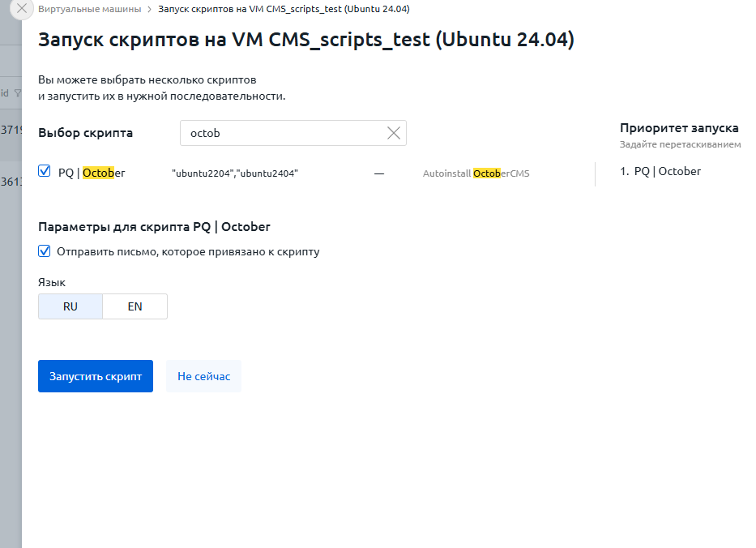Click the current breadcrumb for CMS_scripts_test
Image resolution: width=756 pixels, height=548 pixels.
[x=284, y=9]
